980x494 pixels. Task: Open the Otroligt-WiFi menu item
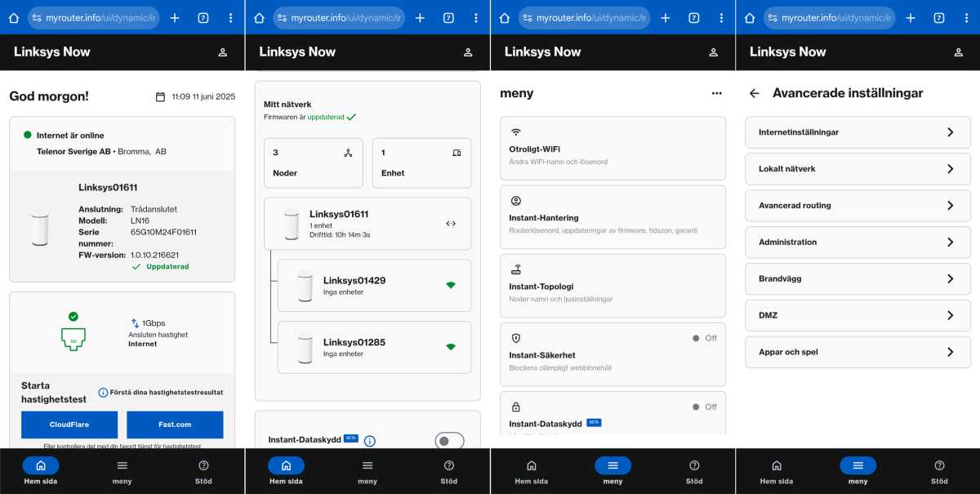point(612,148)
